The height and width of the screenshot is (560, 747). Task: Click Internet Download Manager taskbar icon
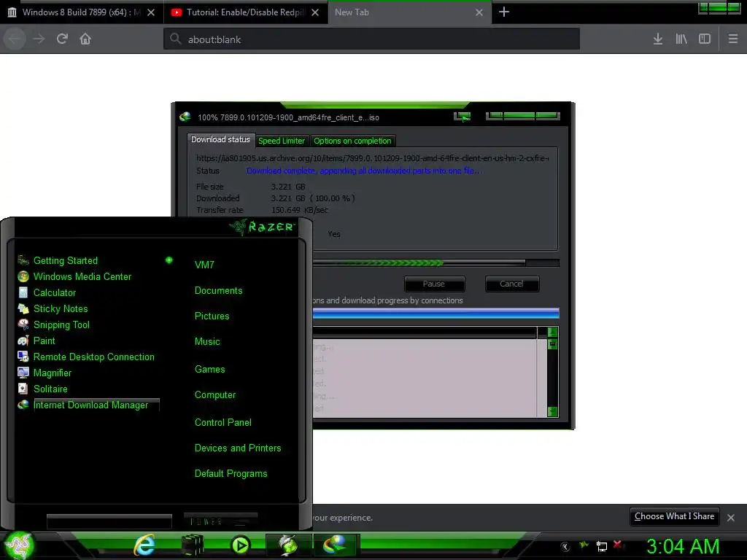[336, 545]
